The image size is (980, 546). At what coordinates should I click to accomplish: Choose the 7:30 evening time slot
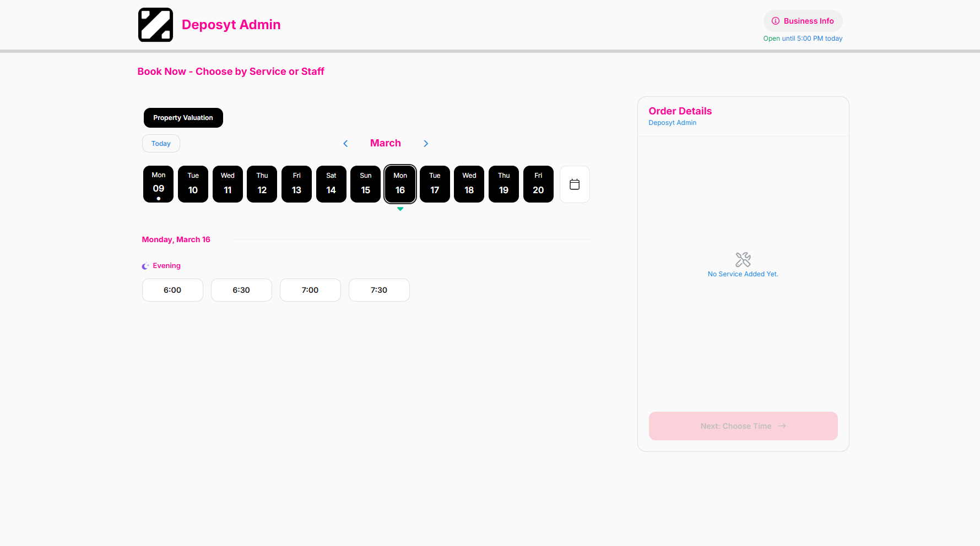[379, 290]
